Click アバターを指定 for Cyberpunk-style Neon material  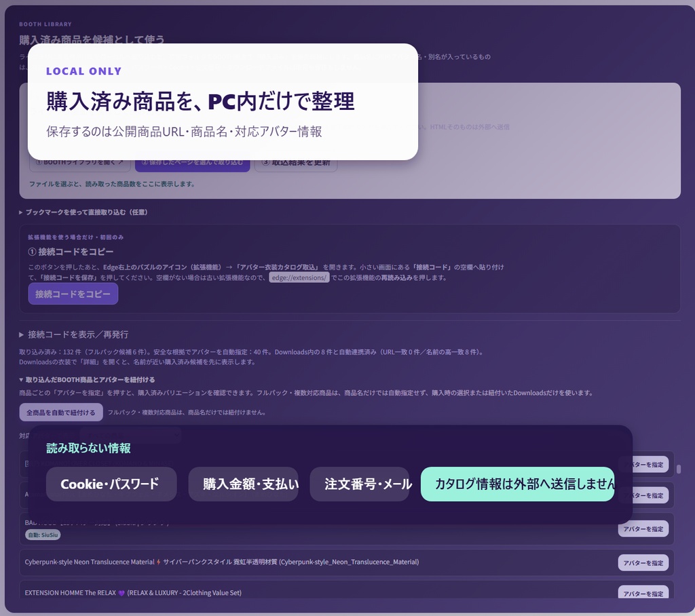point(643,563)
